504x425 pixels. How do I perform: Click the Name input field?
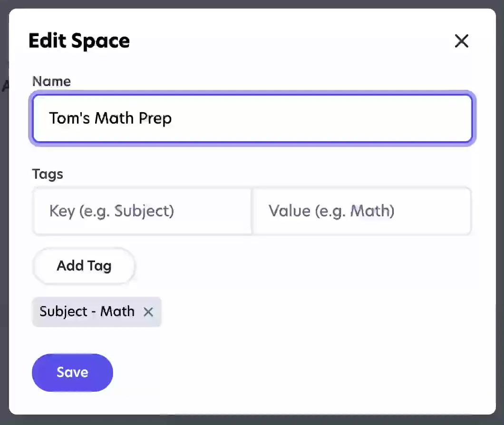click(252, 118)
